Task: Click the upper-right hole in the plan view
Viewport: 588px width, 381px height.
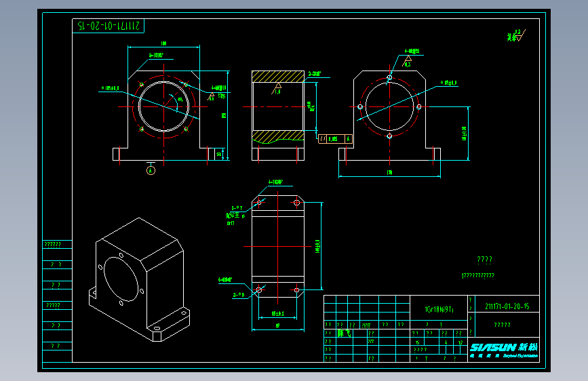Action: [x=296, y=203]
